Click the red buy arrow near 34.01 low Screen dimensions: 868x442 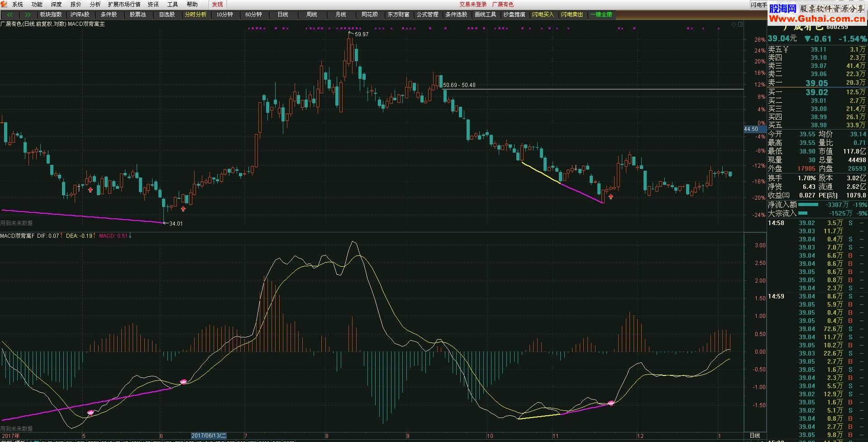(183, 209)
